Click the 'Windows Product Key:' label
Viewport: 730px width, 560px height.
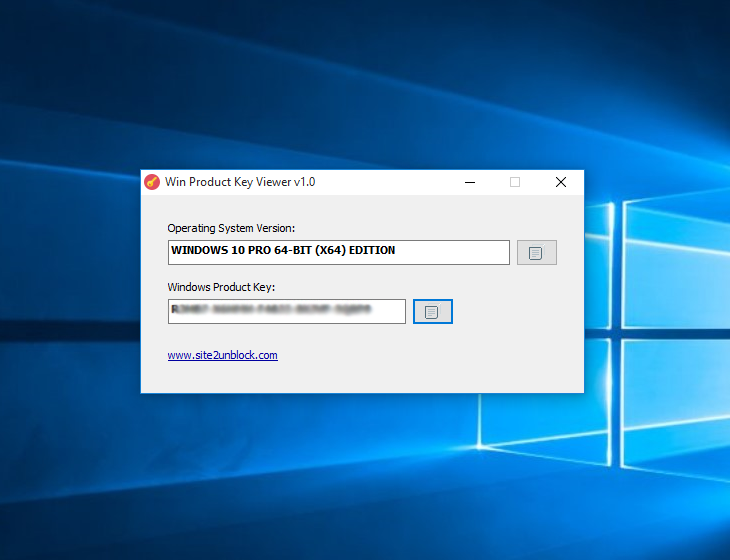click(221, 287)
